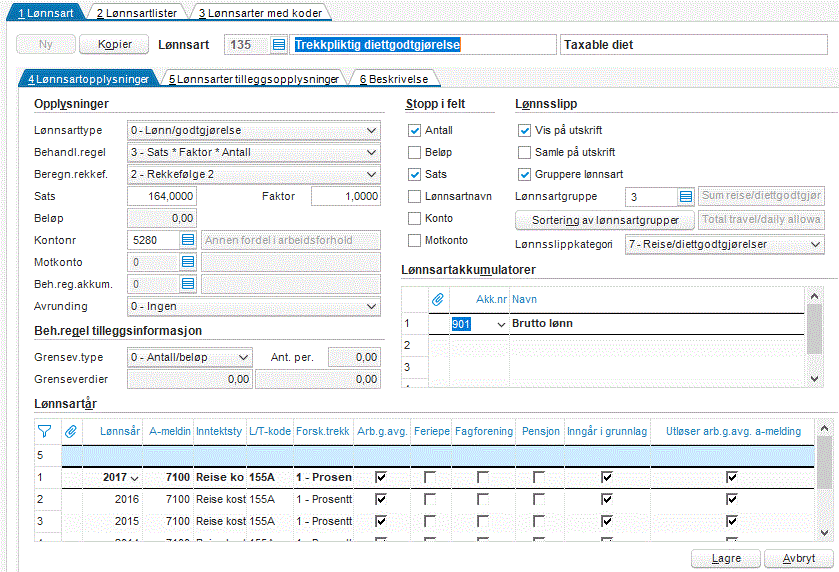This screenshot has height=572, width=839.
Task: Tick the Samle på utskrift checkbox
Action: pyautogui.click(x=525, y=152)
